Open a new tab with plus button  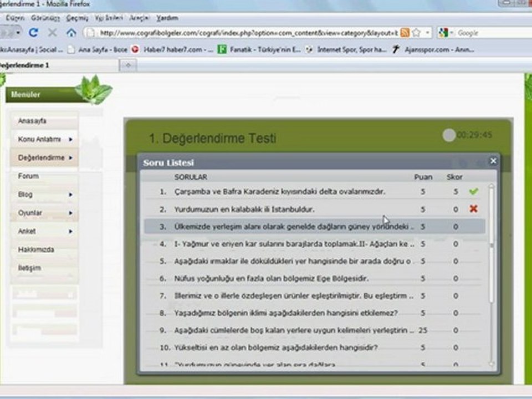pyautogui.click(x=128, y=65)
